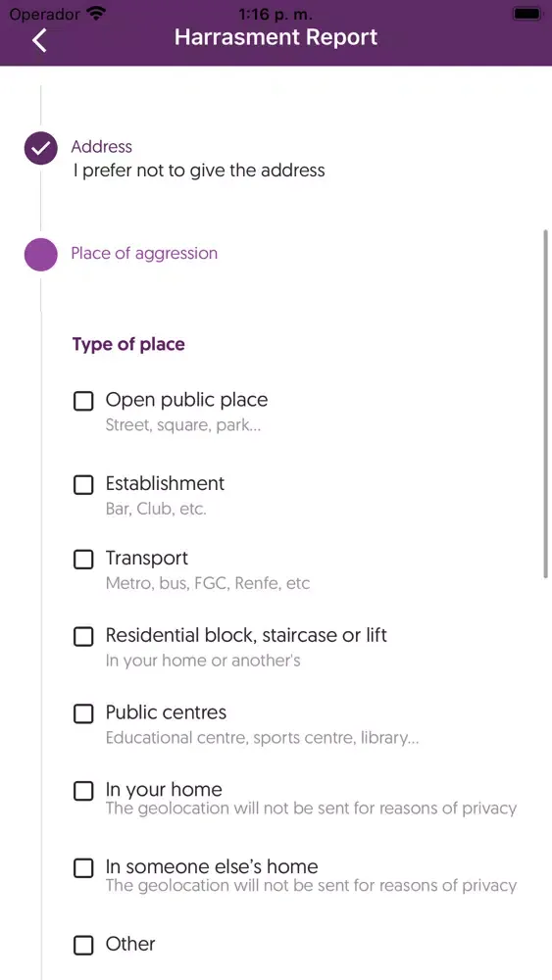This screenshot has height=980, width=552.
Task: Tap the purple Place of aggression step circle
Action: pyautogui.click(x=40, y=255)
